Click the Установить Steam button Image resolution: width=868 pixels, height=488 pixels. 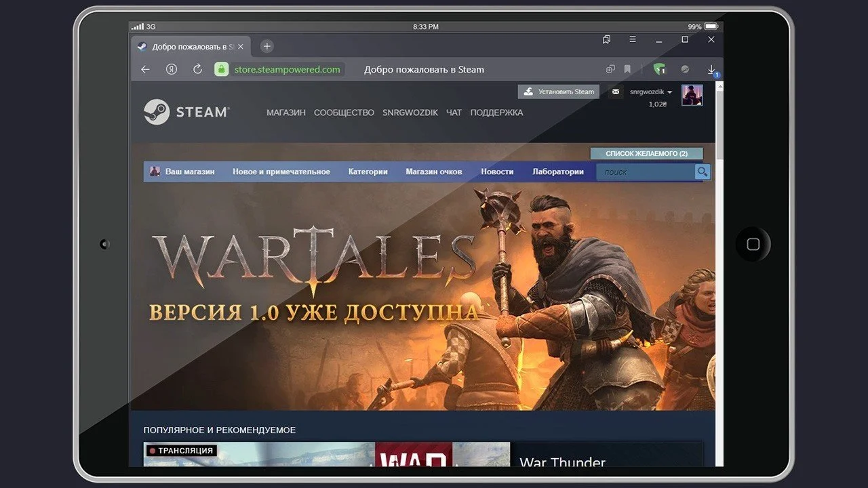pos(559,91)
